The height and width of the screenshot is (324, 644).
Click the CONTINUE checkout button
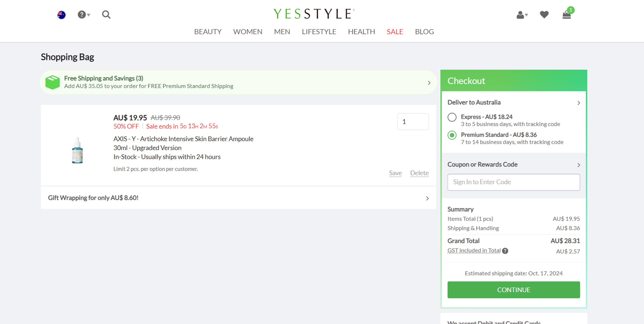[514, 290]
